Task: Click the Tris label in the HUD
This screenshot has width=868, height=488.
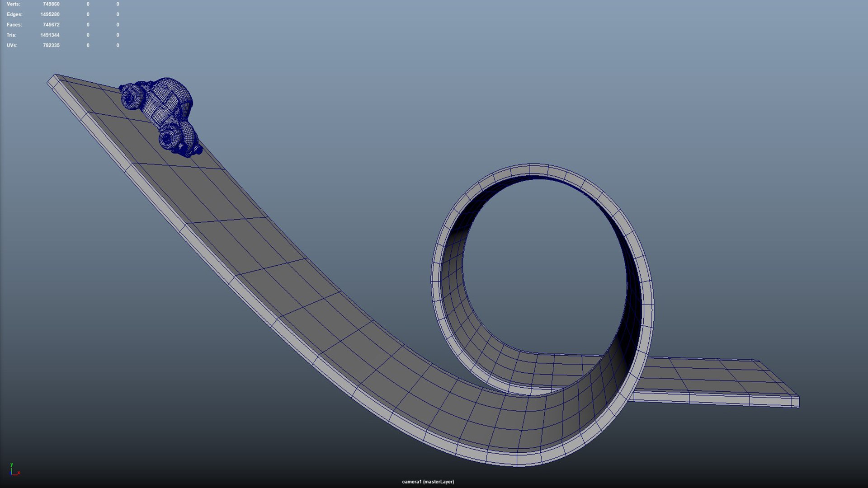Action: pos(11,35)
